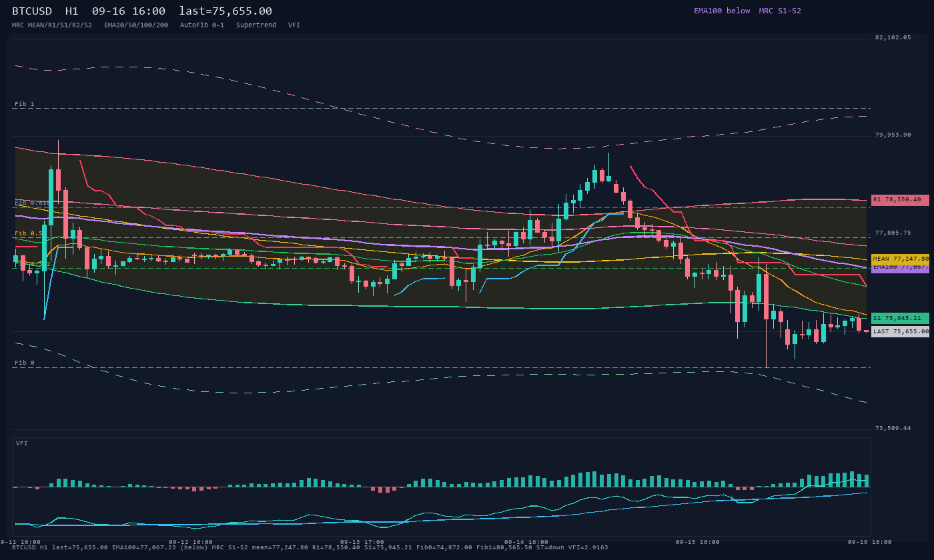The height and width of the screenshot is (560, 934).
Task: Click the 09-14 16:00 time axis label
Action: pos(526,542)
